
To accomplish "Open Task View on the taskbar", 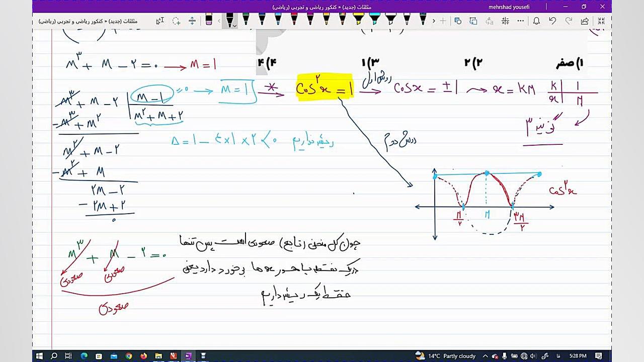I will (x=68, y=356).
